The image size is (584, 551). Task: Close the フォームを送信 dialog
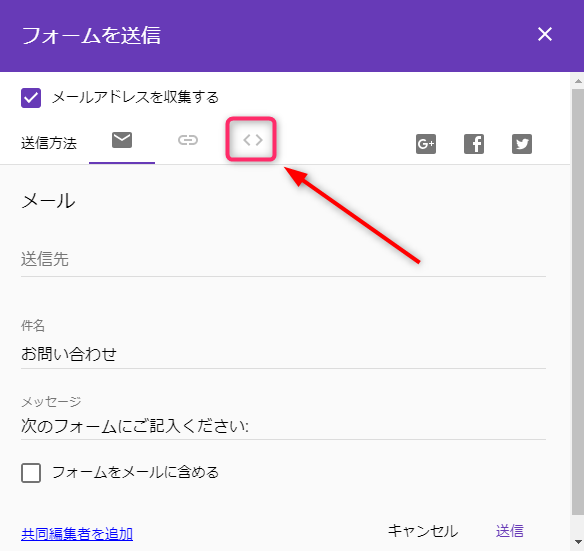coord(545,34)
